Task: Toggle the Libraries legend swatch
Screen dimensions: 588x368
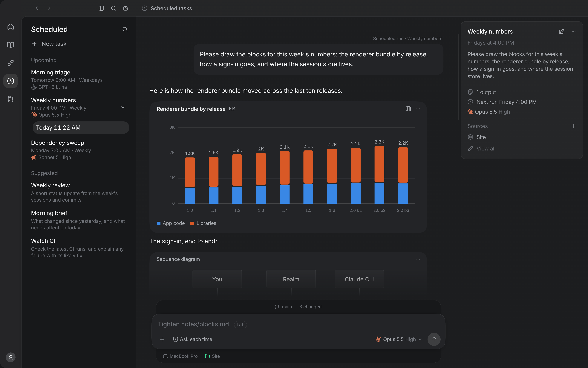Action: (x=192, y=223)
